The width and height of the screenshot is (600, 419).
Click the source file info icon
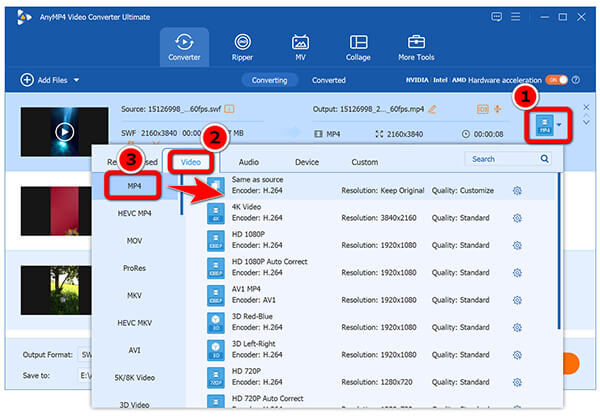[229, 109]
